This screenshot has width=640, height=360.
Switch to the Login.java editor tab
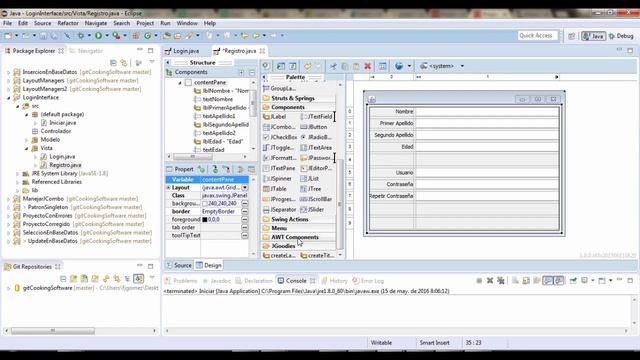coord(182,51)
